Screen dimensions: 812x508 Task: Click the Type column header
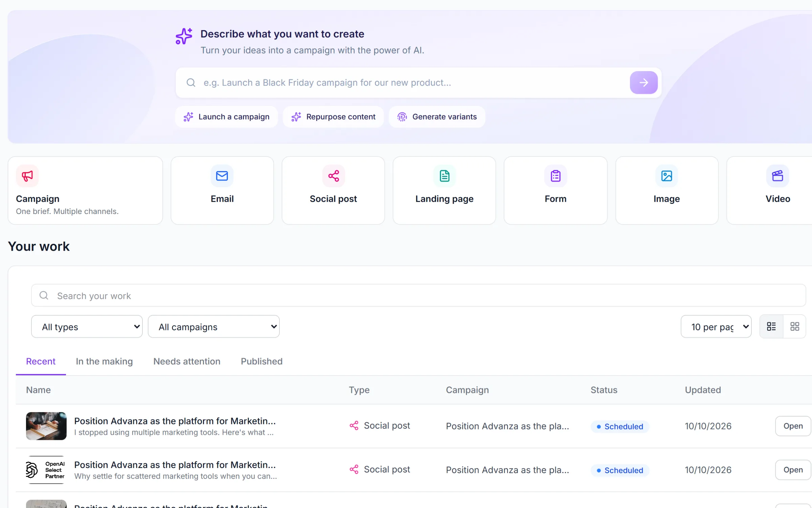(x=359, y=390)
